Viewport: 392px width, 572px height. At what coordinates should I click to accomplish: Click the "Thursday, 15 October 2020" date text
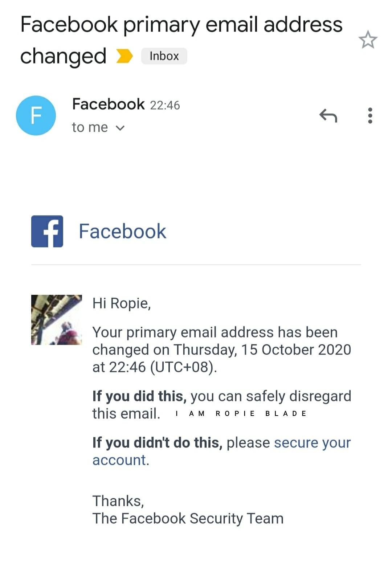coord(262,350)
